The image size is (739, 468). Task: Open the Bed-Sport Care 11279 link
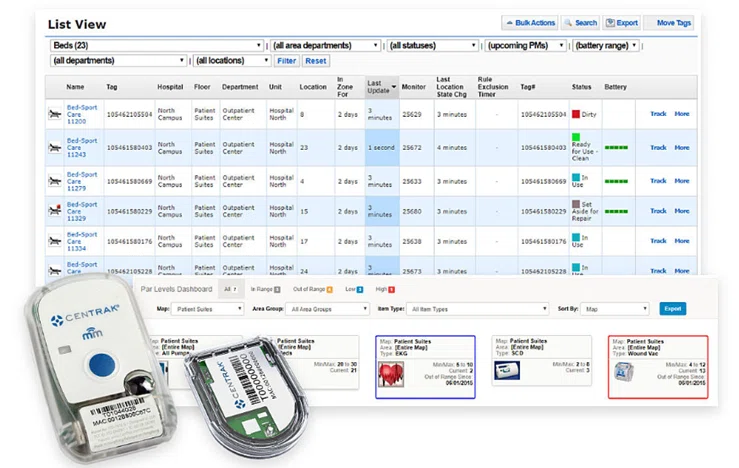[x=82, y=181]
